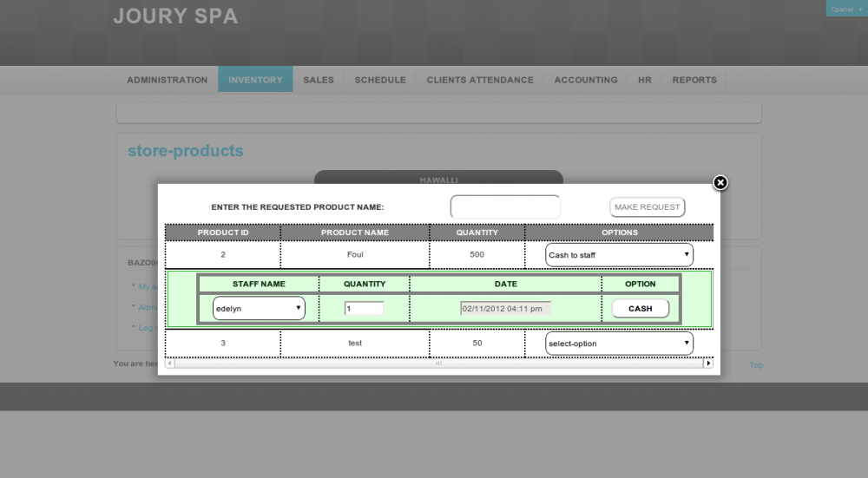Open the staff name dropdown showing edelyn
Screen dimensions: 868x478
point(259,308)
